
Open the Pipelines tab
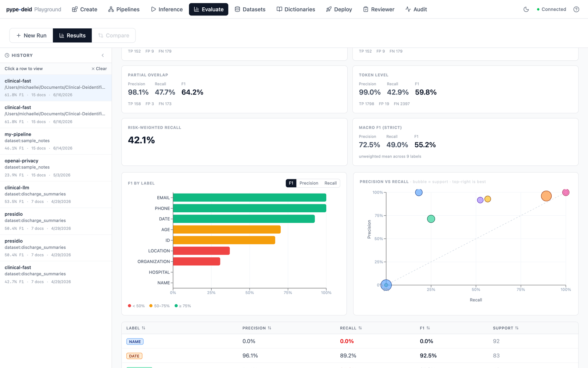(x=124, y=9)
